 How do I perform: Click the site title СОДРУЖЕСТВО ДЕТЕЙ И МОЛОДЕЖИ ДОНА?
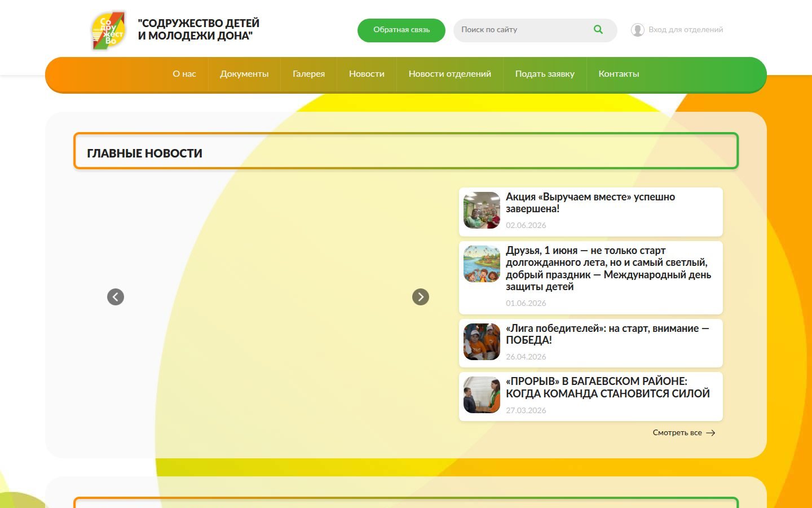pyautogui.click(x=198, y=29)
